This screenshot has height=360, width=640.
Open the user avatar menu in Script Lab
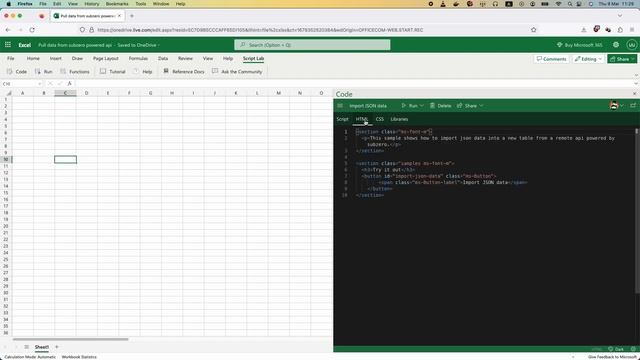pyautogui.click(x=616, y=106)
